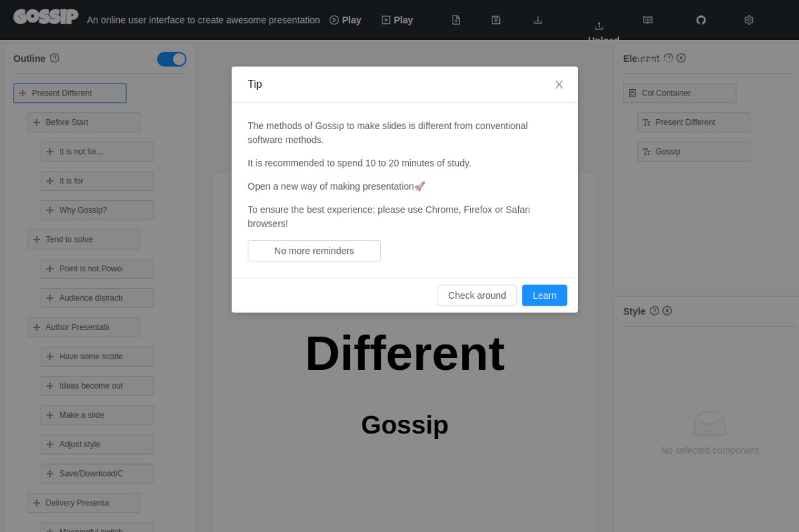Click the 'Gossip' subtitle on the slide
799x532 pixels.
coord(404,425)
